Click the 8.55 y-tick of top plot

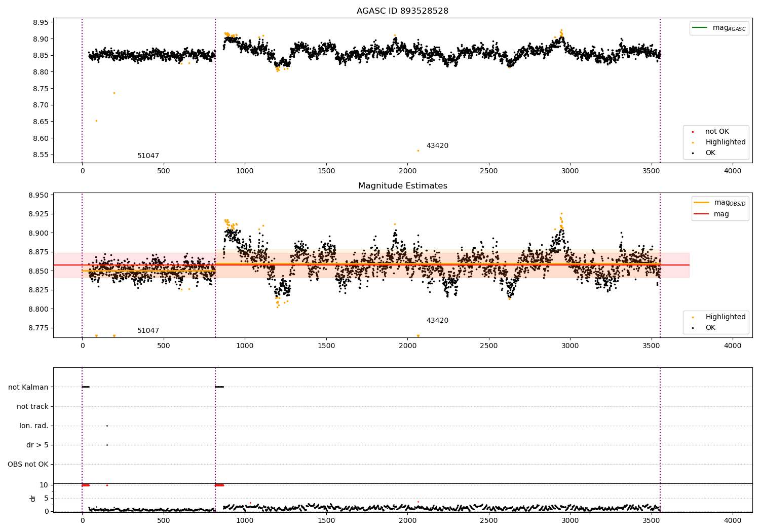click(40, 155)
